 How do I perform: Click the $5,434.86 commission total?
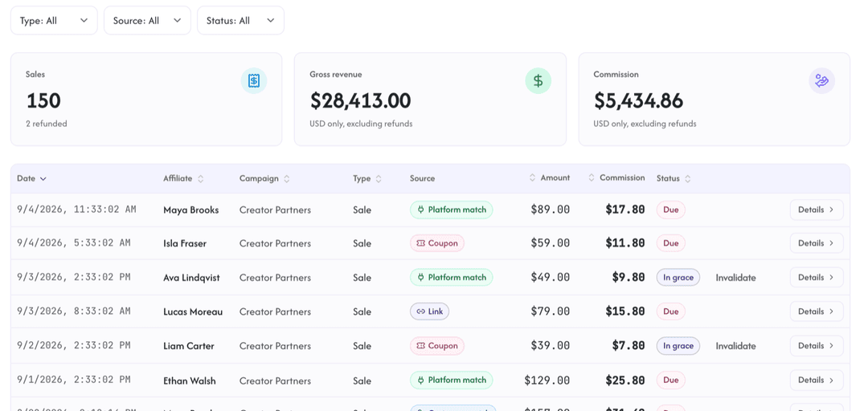(638, 100)
